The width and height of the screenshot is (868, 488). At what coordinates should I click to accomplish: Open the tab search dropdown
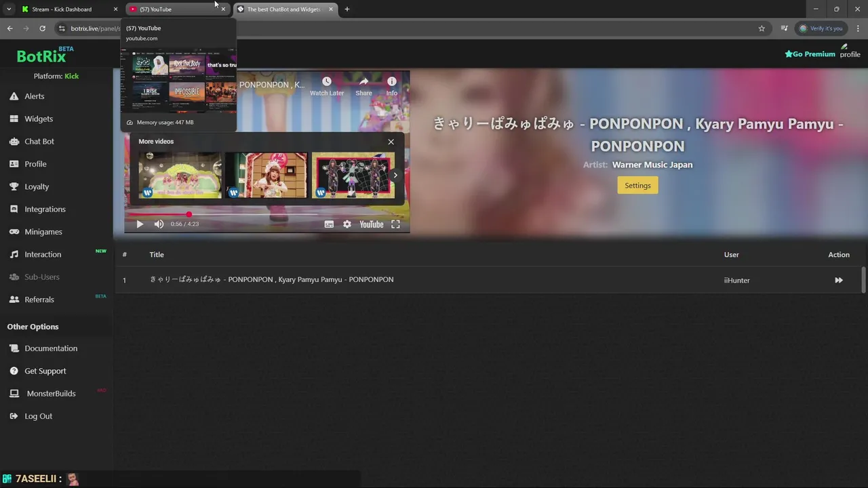point(8,9)
